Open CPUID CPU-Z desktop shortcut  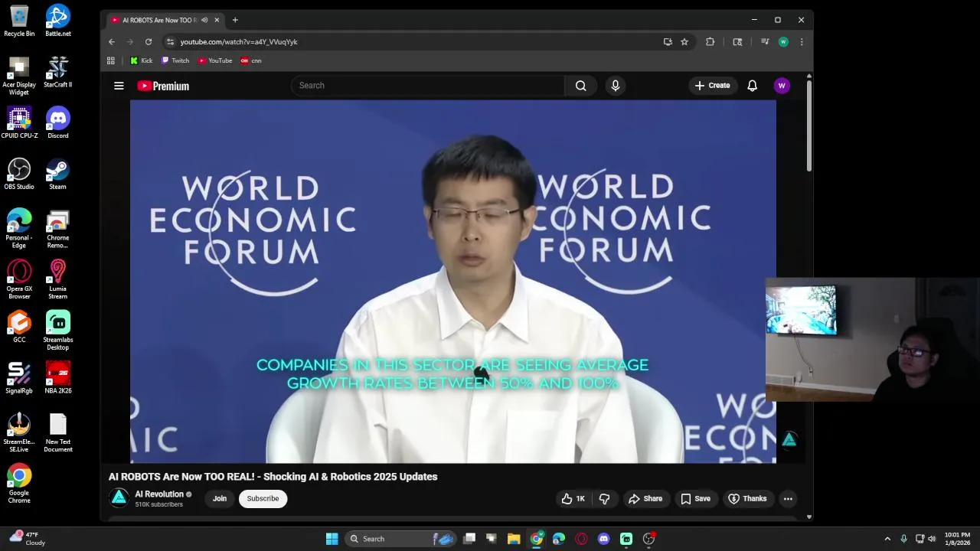tap(19, 123)
